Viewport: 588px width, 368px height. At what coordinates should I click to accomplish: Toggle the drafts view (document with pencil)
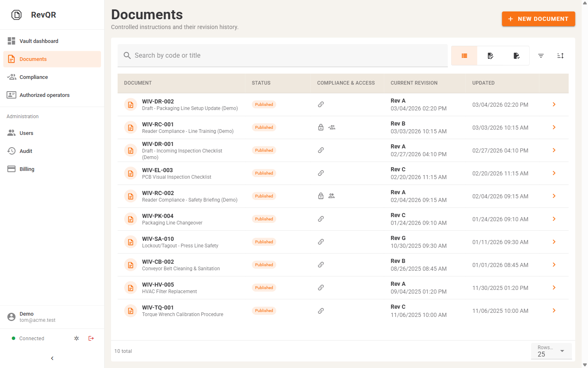coord(490,56)
